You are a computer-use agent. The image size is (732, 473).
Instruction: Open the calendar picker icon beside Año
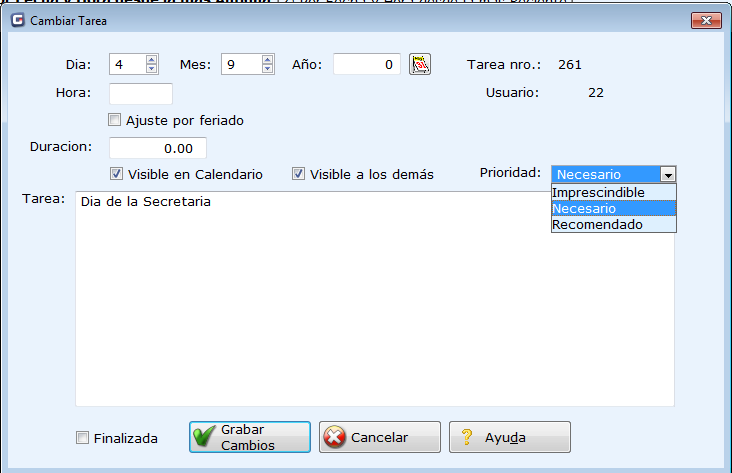coord(420,64)
